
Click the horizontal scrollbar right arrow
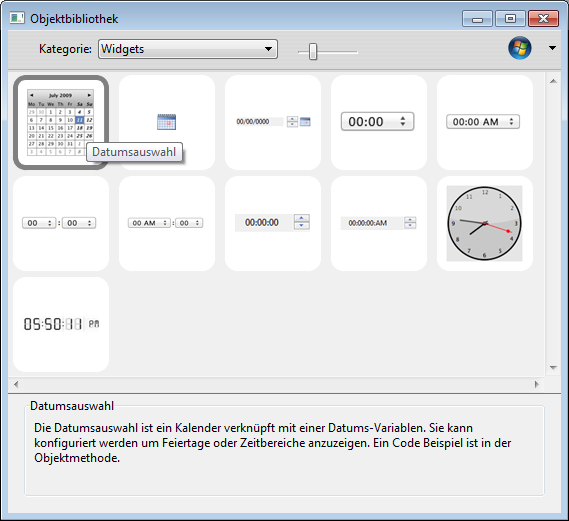click(537, 384)
